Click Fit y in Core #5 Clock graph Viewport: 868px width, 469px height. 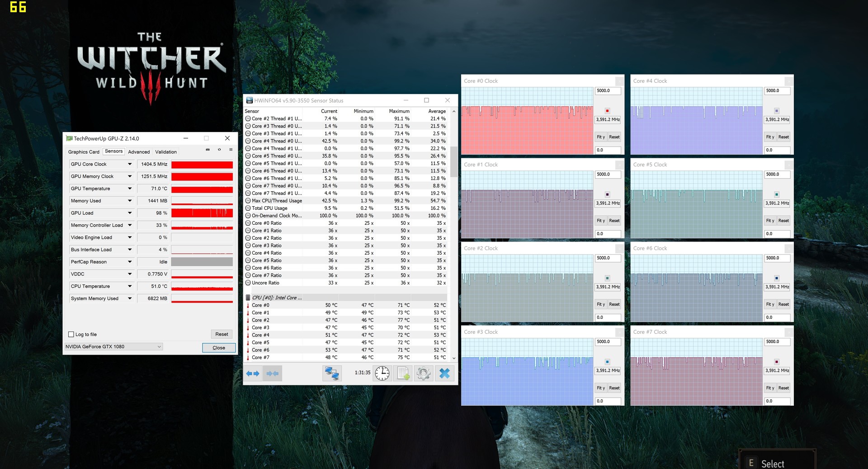tap(770, 221)
